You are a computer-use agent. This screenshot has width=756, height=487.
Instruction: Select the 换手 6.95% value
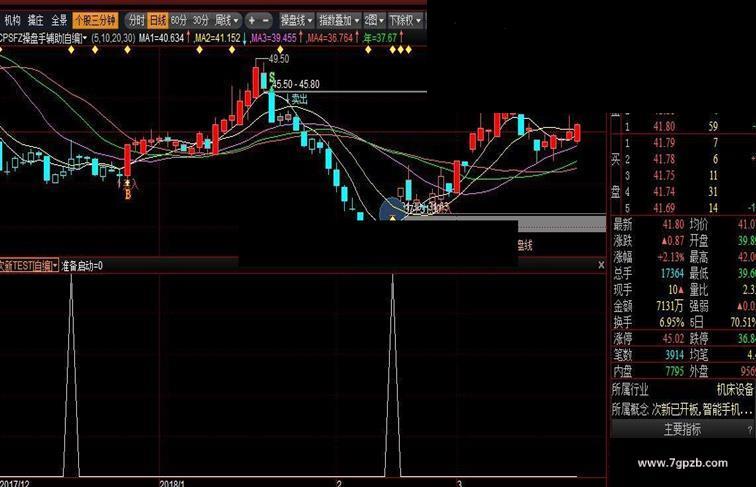[672, 322]
